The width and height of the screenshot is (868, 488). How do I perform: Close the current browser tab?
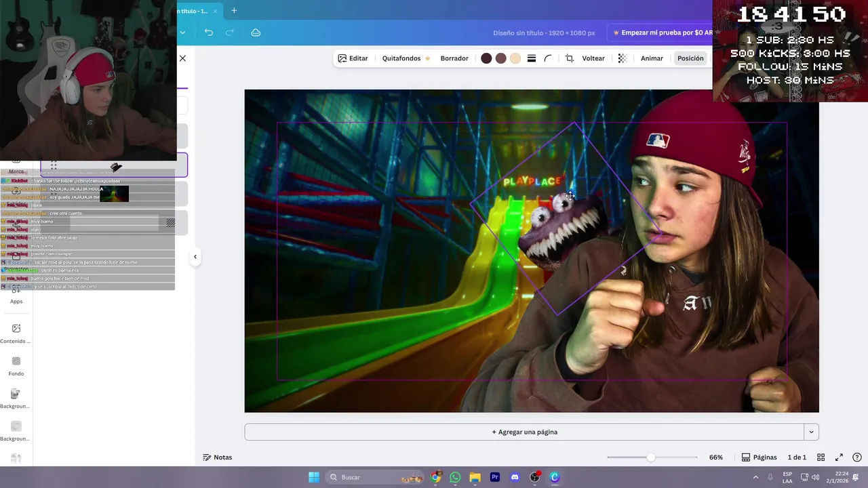point(216,11)
